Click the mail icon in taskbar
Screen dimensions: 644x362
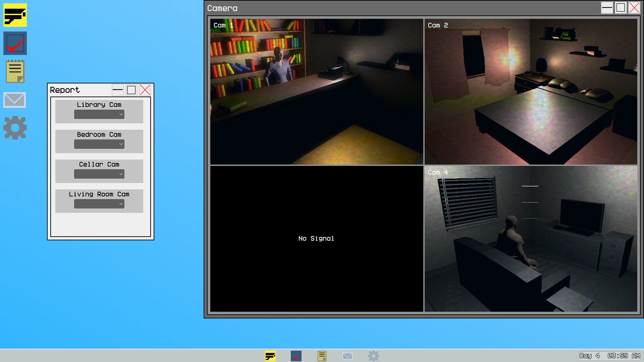(x=347, y=356)
